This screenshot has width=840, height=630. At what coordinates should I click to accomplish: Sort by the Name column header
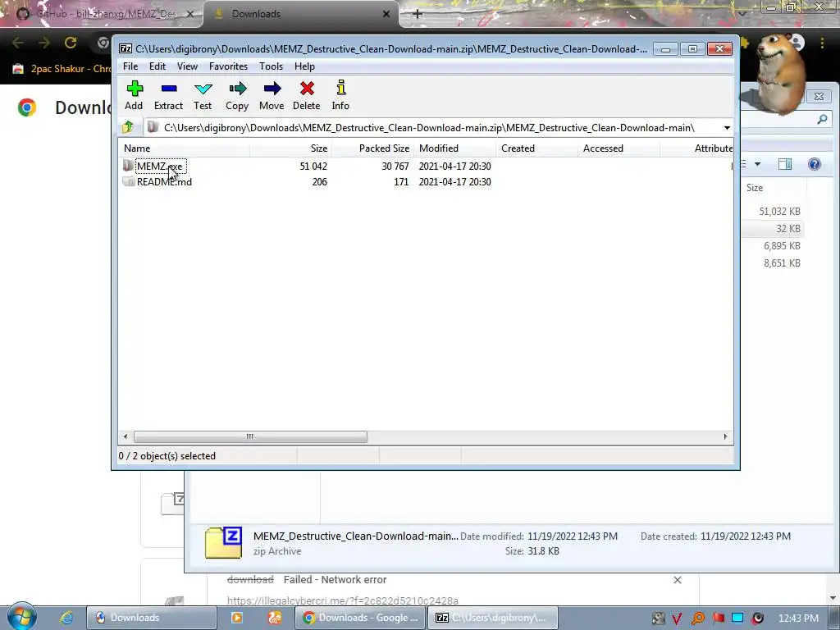[x=184, y=148]
